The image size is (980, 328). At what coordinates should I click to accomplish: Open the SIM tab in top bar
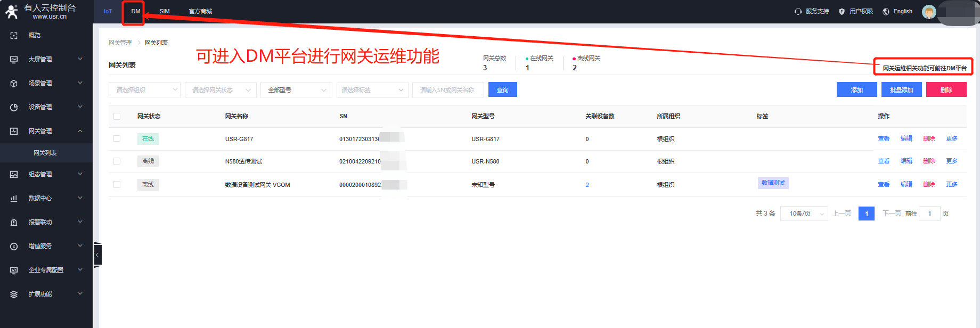[165, 11]
